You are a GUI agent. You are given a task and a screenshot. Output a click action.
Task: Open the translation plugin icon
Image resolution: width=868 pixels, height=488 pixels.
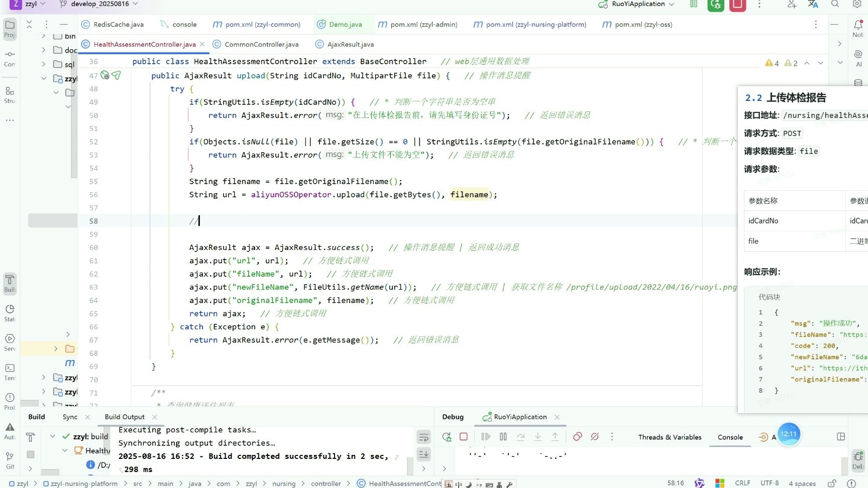click(x=813, y=4)
